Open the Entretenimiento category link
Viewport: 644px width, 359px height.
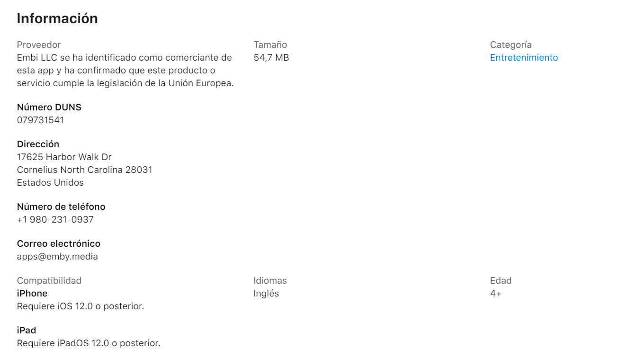coord(524,57)
